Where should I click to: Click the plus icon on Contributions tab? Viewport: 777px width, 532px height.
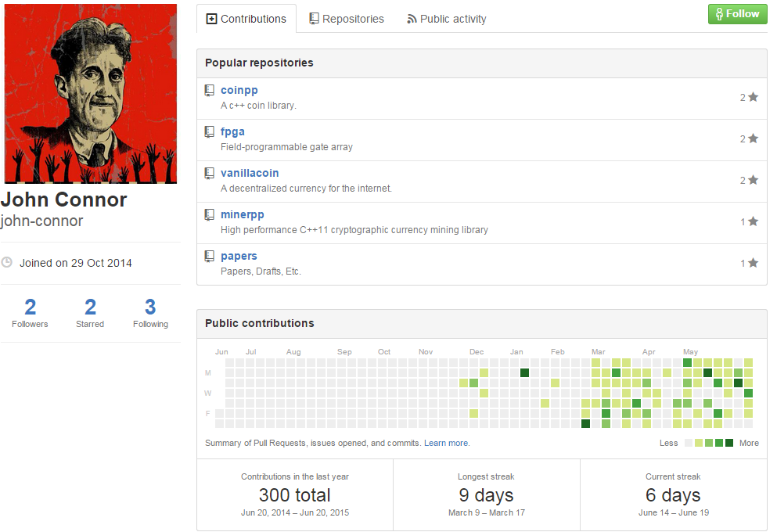point(211,19)
